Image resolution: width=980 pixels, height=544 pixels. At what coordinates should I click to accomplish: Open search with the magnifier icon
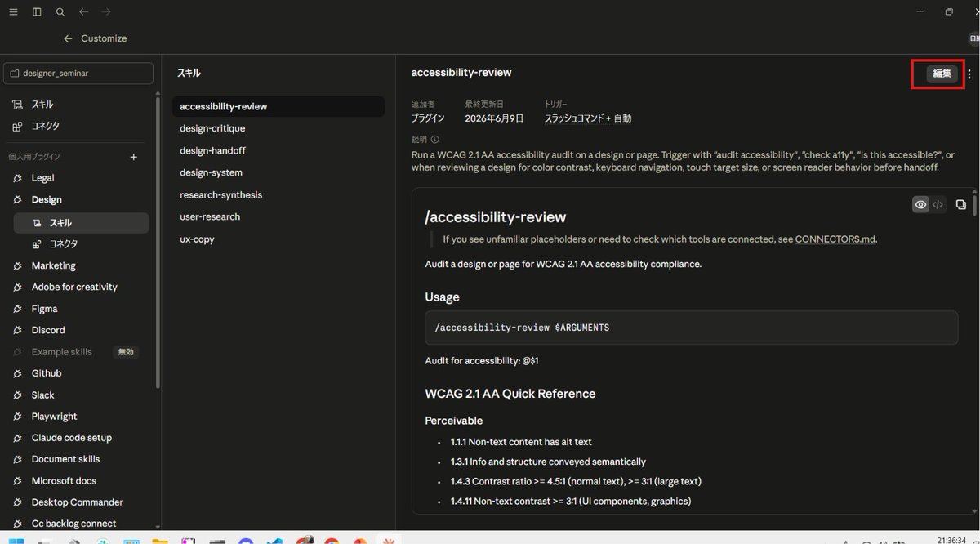point(60,12)
